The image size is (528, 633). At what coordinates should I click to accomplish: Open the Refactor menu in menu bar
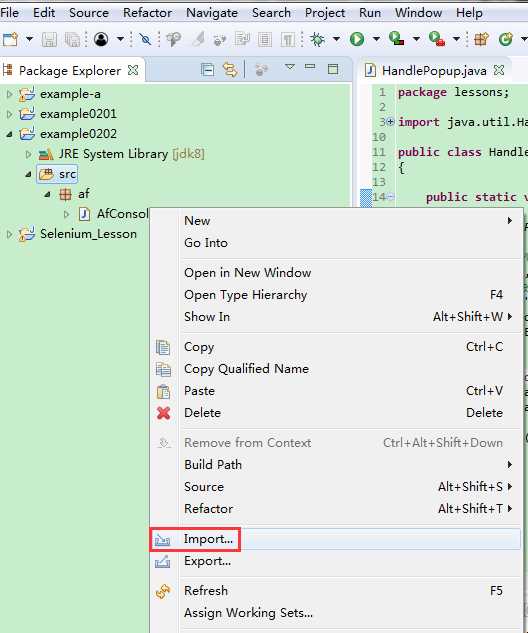pos(147,13)
